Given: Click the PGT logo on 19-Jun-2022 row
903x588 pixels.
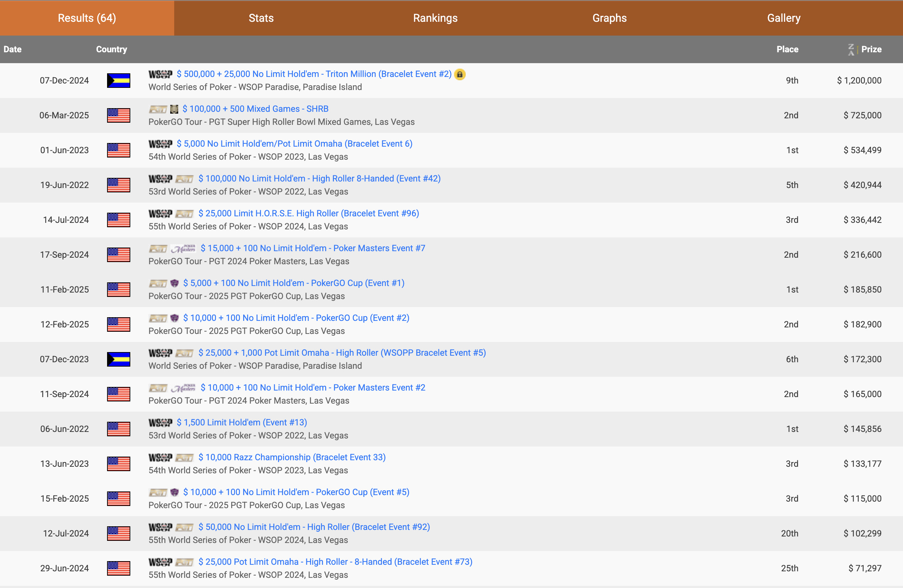Looking at the screenshot, I should point(185,179).
